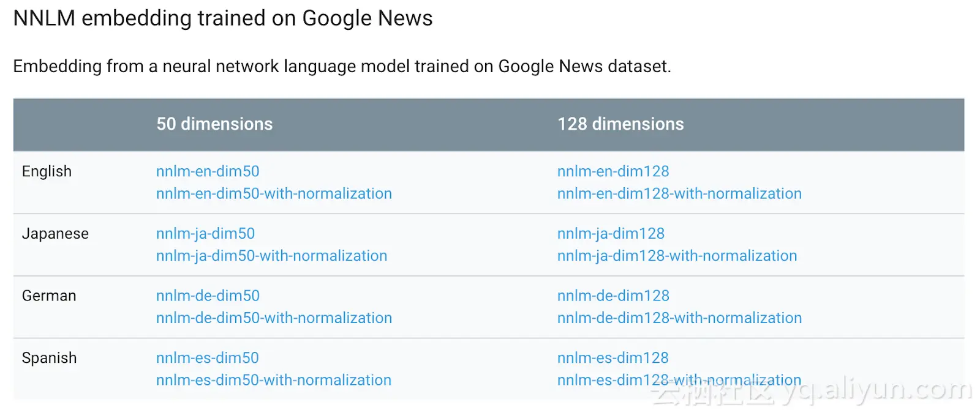Viewport: 980px width, 413px height.
Task: Click the nnlm-es-dim50 link
Action: (207, 358)
